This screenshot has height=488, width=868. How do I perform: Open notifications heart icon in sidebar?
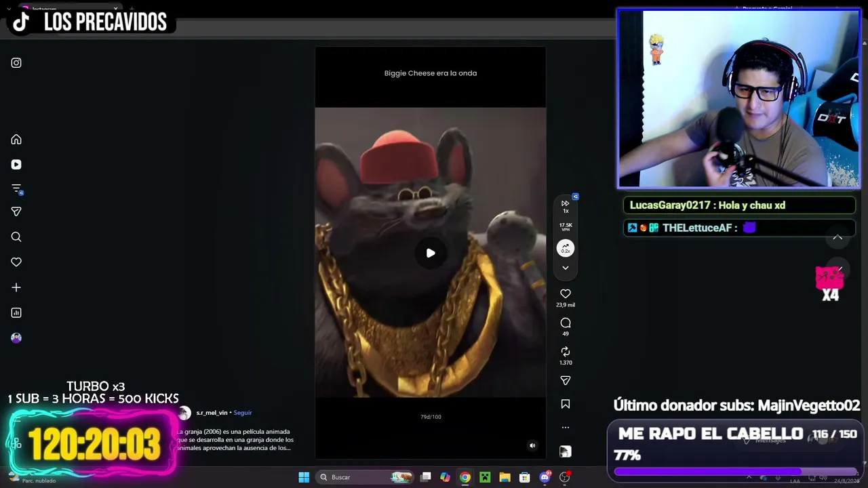pos(16,262)
